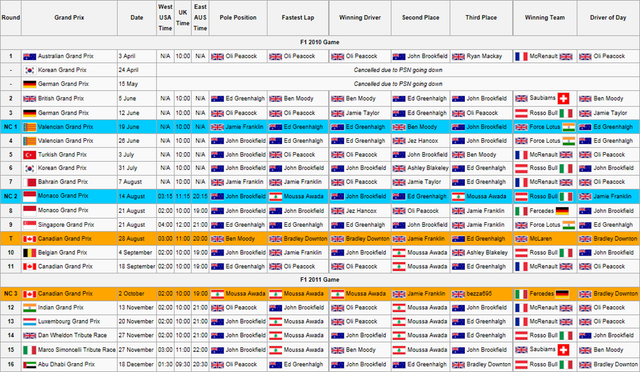The height and width of the screenshot is (372, 640).
Task: Open the British Grand Prix link
Action: (61, 98)
